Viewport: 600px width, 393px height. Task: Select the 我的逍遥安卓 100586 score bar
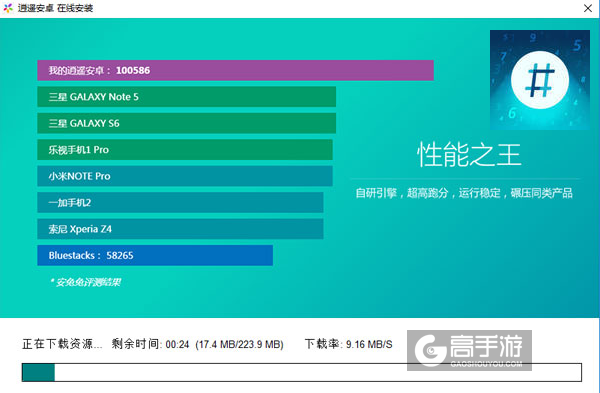235,70
